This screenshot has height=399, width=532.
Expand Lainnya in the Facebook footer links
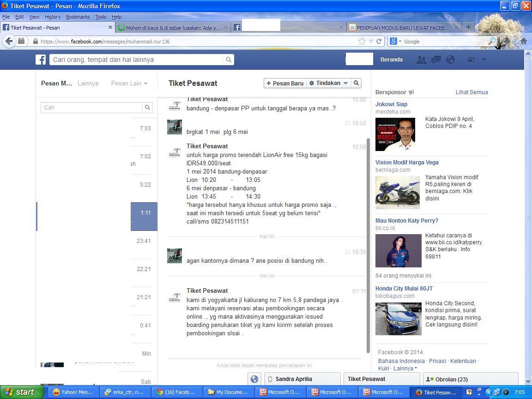(x=405, y=369)
